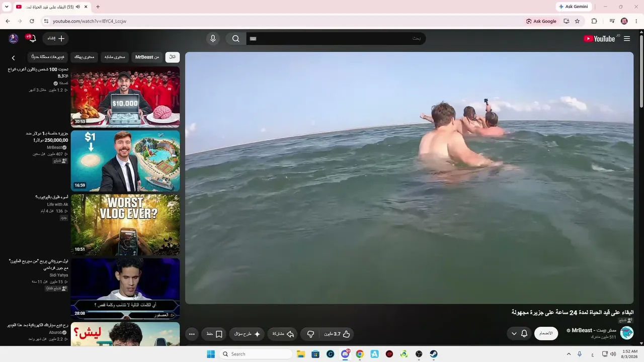Open Chrome profile avatar

coord(624,21)
